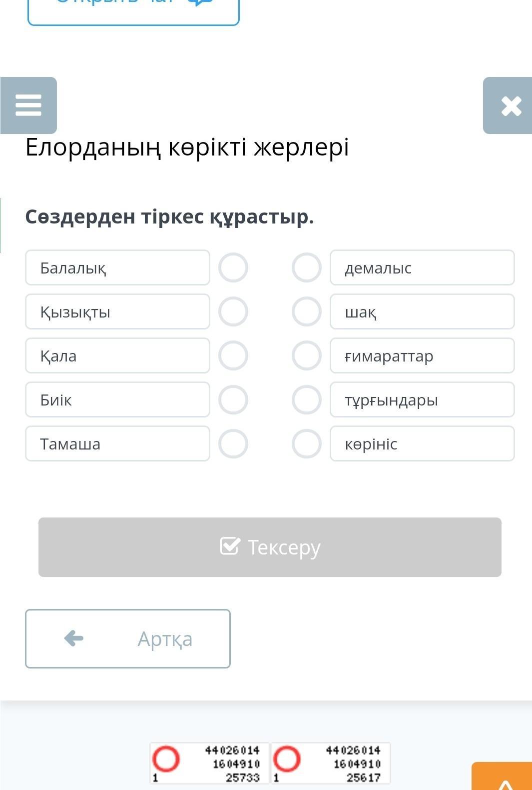532x790 pixels.
Task: Open the hamburger menu icon
Action: click(28, 105)
